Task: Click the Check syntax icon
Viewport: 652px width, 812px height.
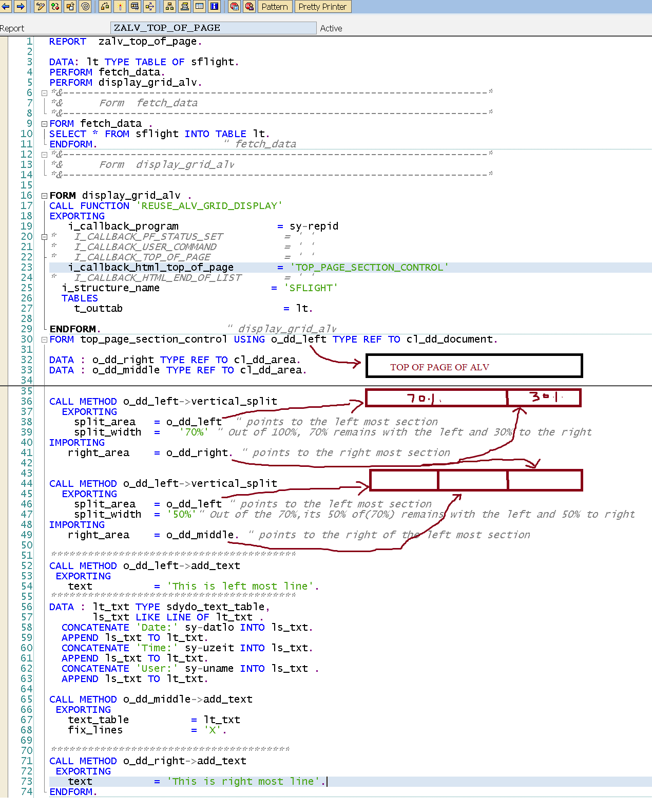Action: (x=105, y=6)
